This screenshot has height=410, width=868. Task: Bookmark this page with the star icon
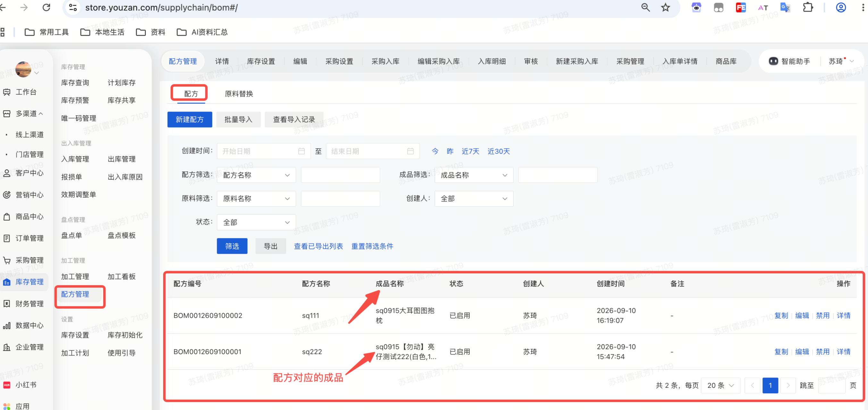click(x=665, y=7)
